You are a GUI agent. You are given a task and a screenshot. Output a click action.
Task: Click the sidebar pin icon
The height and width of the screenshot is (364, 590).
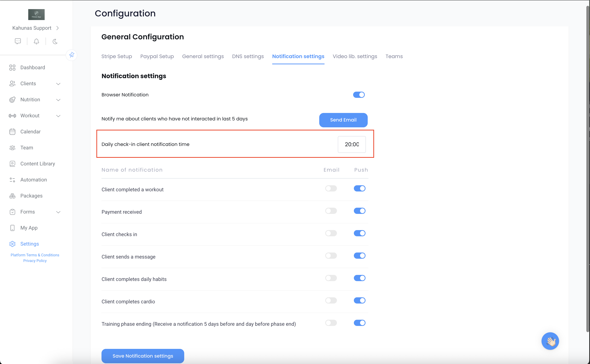[x=71, y=55]
